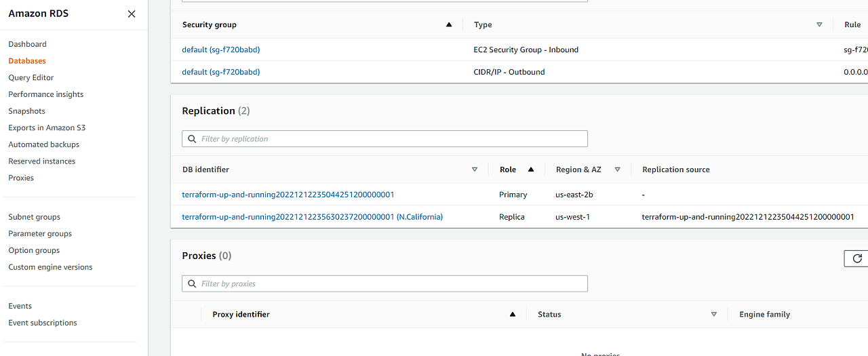The width and height of the screenshot is (868, 356).
Task: Select the 'us-west-1' region cell
Action: (573, 217)
